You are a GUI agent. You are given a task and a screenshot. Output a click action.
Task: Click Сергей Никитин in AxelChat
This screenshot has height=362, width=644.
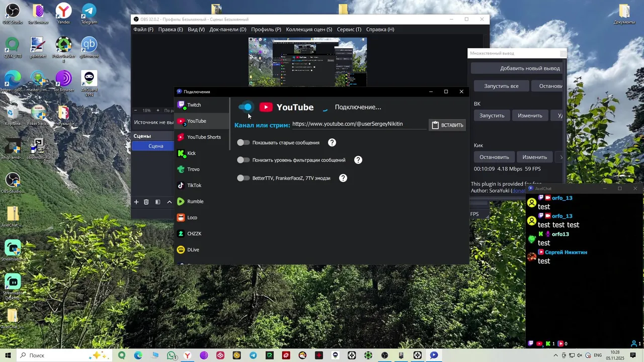(x=566, y=252)
